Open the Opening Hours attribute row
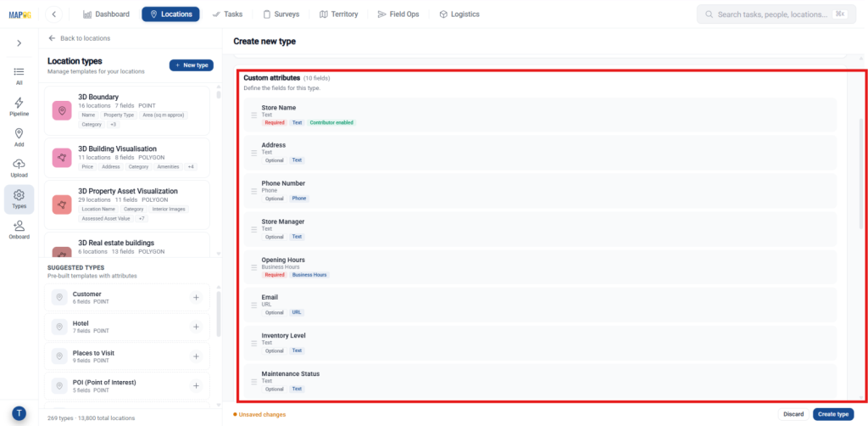Image resolution: width=868 pixels, height=426 pixels. pyautogui.click(x=540, y=266)
